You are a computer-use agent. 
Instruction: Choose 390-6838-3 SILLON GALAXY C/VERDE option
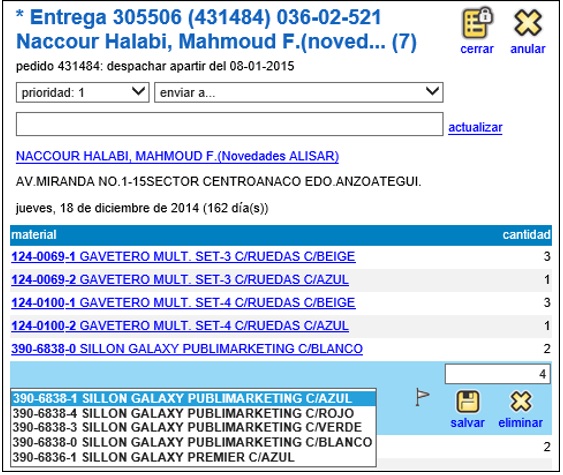pos(193,427)
